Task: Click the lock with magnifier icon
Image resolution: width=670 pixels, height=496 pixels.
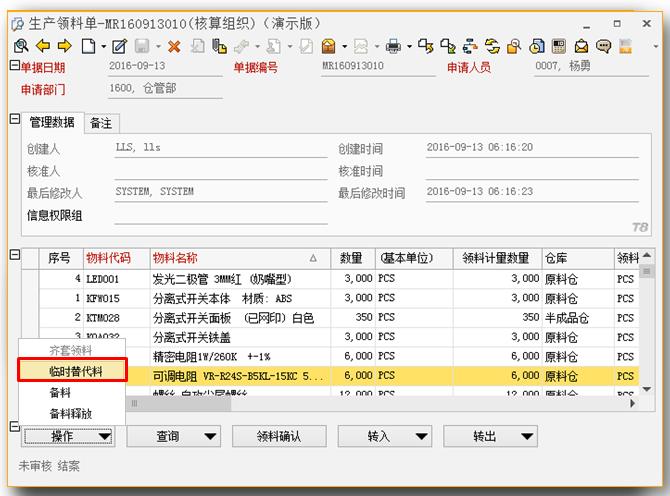Action: (514, 46)
